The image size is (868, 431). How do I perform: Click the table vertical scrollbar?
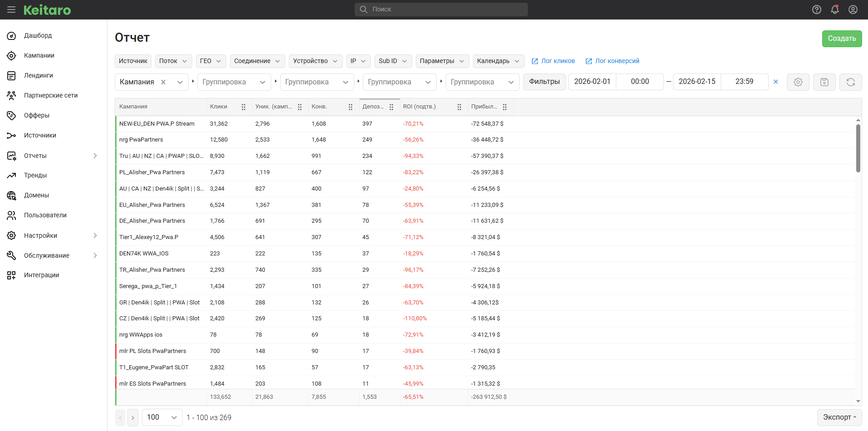[x=858, y=148]
